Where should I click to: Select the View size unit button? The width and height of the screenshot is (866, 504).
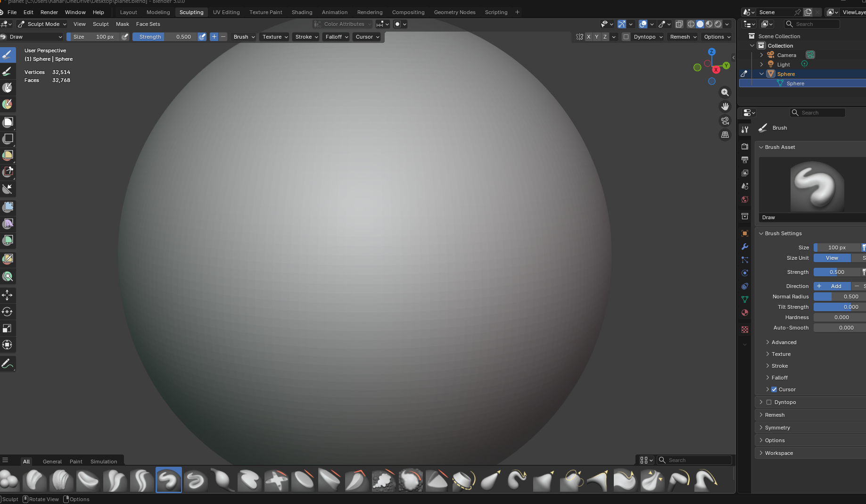click(832, 258)
